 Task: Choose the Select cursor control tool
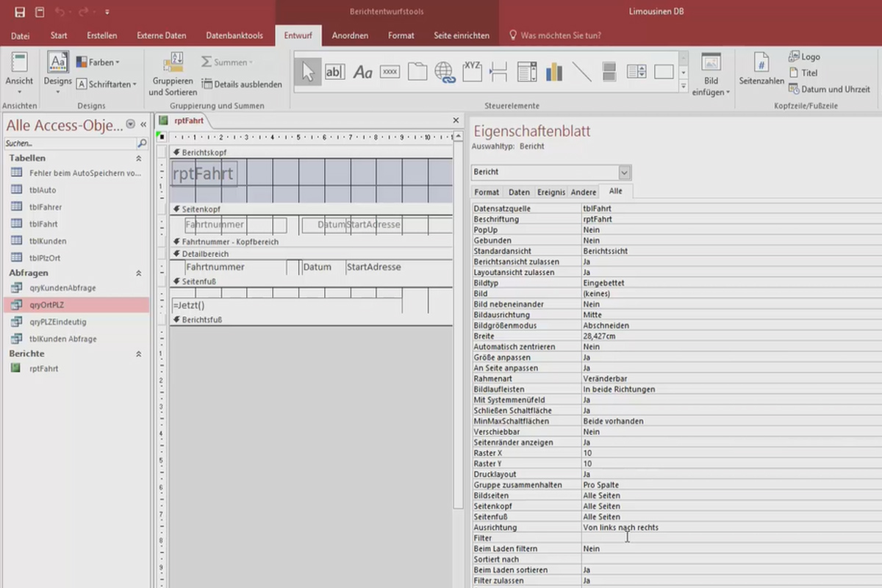[x=308, y=71]
